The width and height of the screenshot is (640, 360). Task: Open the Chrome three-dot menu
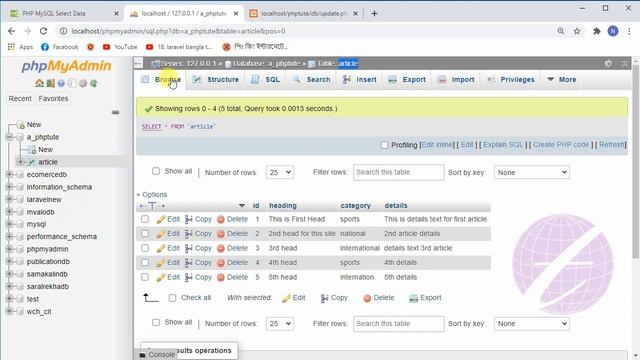[629, 31]
